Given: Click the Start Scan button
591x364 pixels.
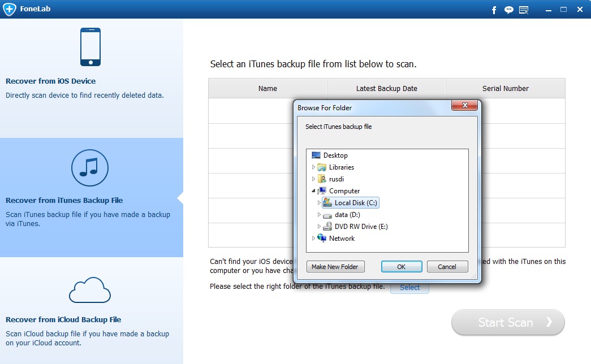Looking at the screenshot, I should [x=508, y=322].
